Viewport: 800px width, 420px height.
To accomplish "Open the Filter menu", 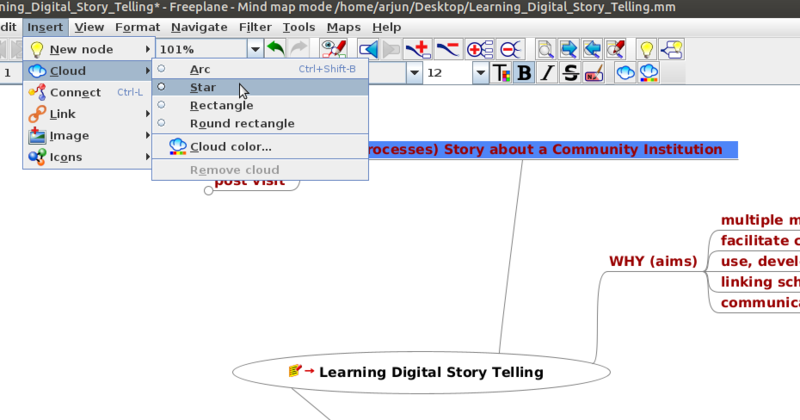I will tap(255, 27).
